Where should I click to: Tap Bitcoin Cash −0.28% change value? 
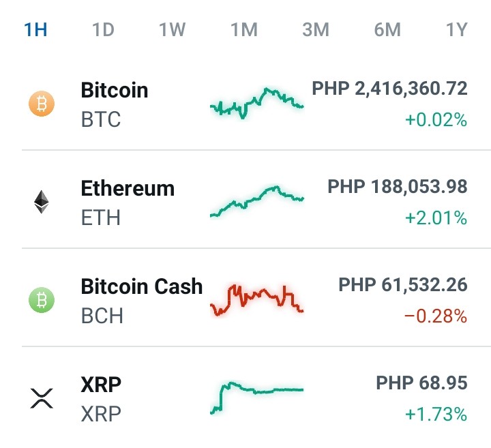[x=436, y=316]
